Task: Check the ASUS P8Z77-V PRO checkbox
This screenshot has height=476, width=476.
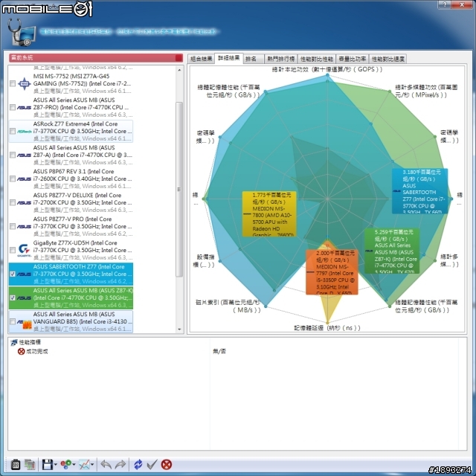Action: click(13, 226)
